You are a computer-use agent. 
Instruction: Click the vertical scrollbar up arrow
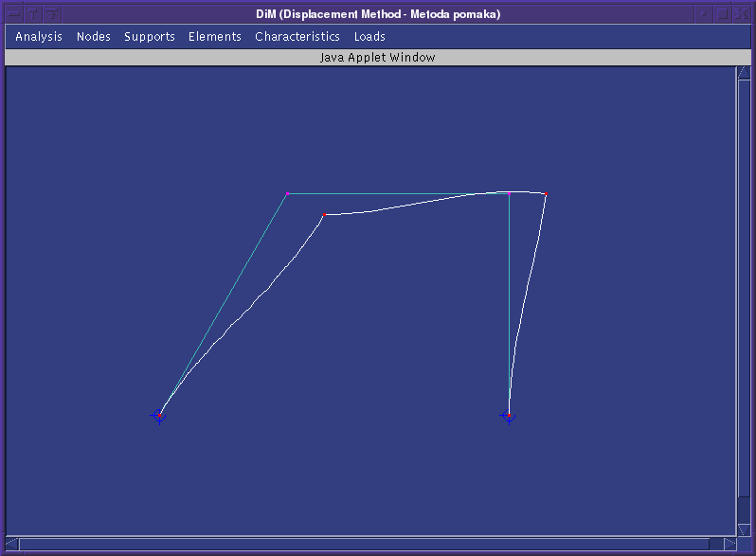click(x=744, y=73)
